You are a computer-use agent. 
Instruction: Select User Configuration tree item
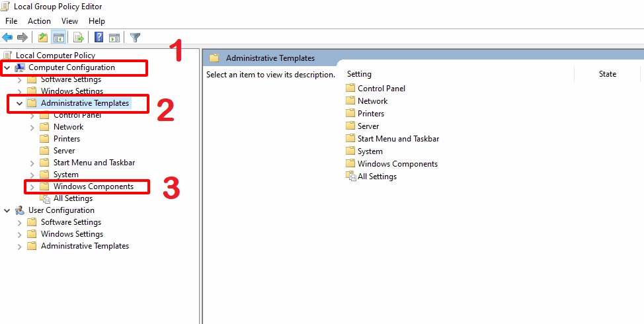point(61,210)
